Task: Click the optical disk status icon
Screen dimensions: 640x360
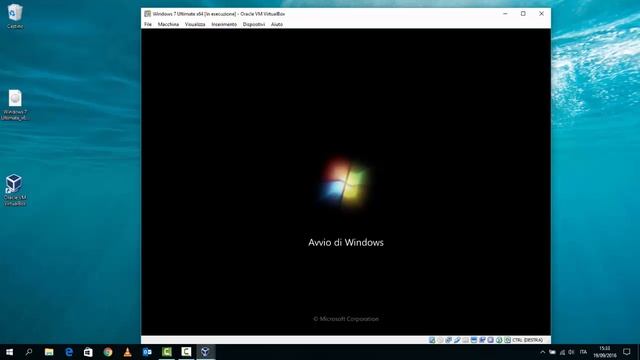Action: tap(440, 340)
